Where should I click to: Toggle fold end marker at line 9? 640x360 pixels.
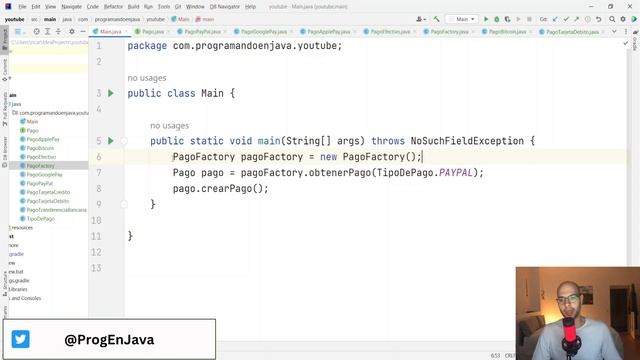[x=124, y=204]
